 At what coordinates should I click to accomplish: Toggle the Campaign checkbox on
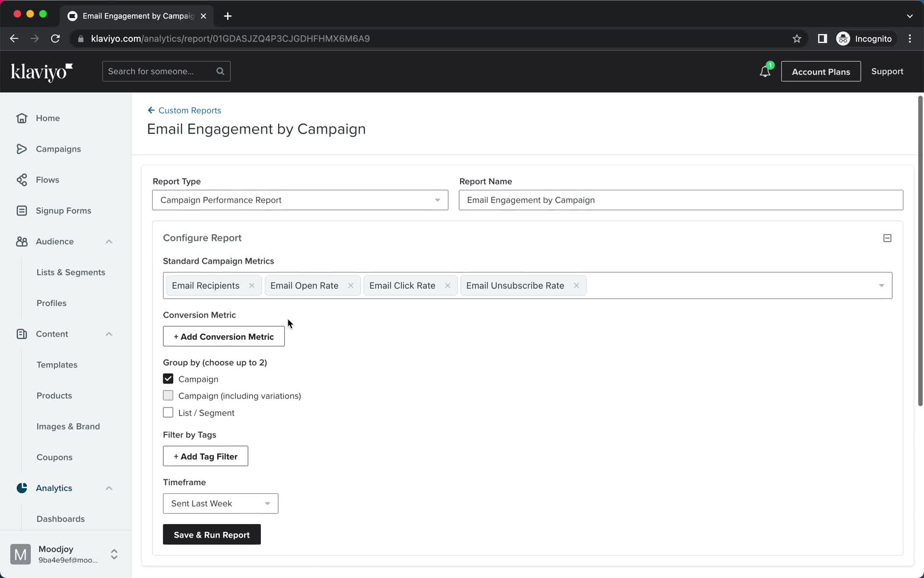(168, 378)
